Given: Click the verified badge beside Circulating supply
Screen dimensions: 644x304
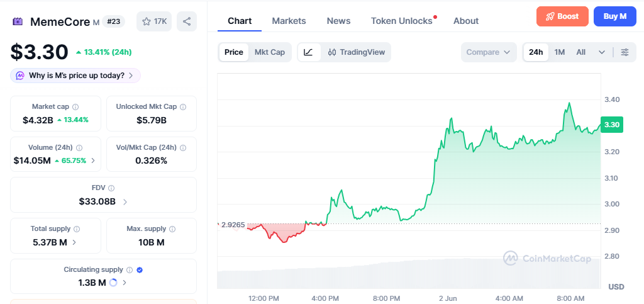Looking at the screenshot, I should coord(140,270).
